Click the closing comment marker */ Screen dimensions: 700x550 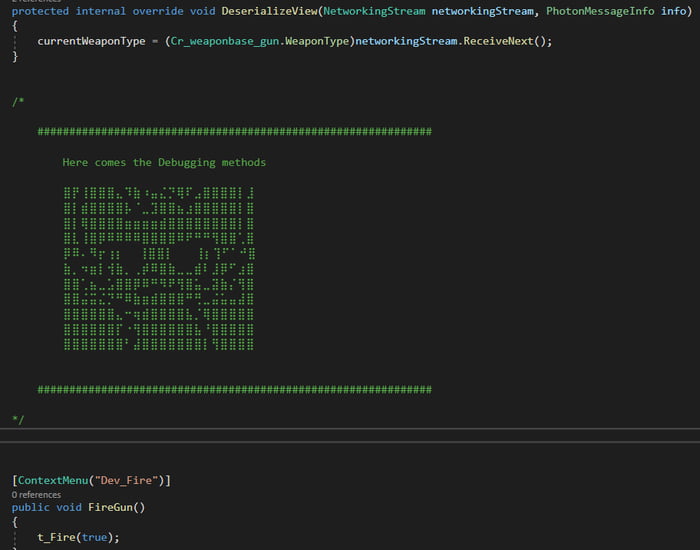pyautogui.click(x=18, y=418)
